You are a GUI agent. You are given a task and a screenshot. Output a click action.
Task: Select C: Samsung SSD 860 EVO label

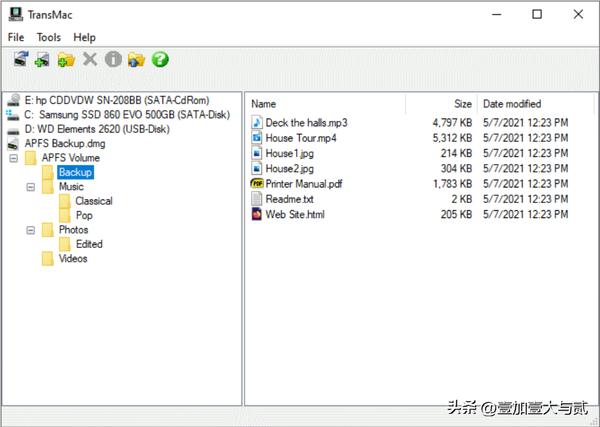pyautogui.click(x=127, y=115)
